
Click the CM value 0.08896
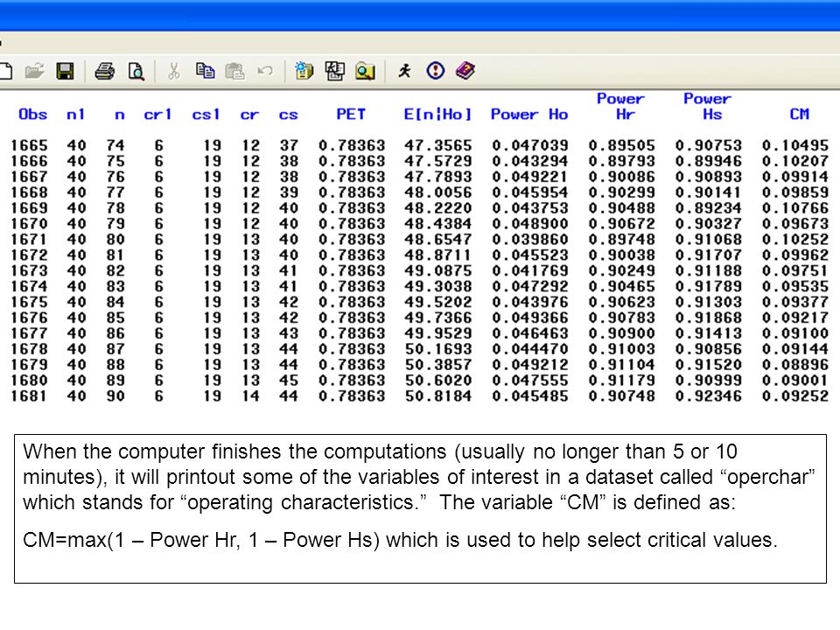coord(795,364)
